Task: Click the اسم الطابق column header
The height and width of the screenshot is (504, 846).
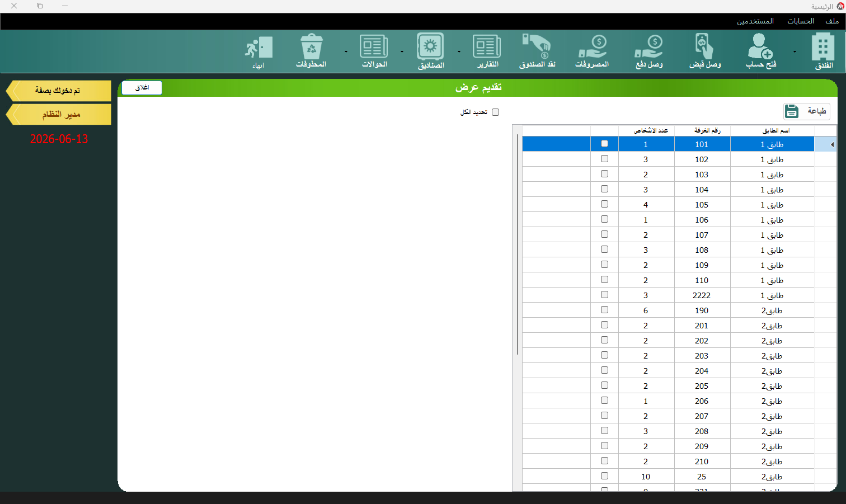Action: pyautogui.click(x=772, y=131)
